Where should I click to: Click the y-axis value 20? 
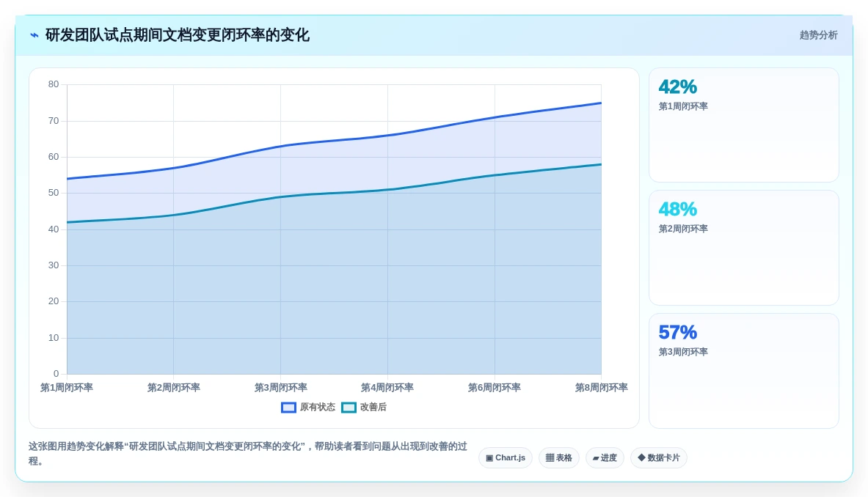[53, 301]
